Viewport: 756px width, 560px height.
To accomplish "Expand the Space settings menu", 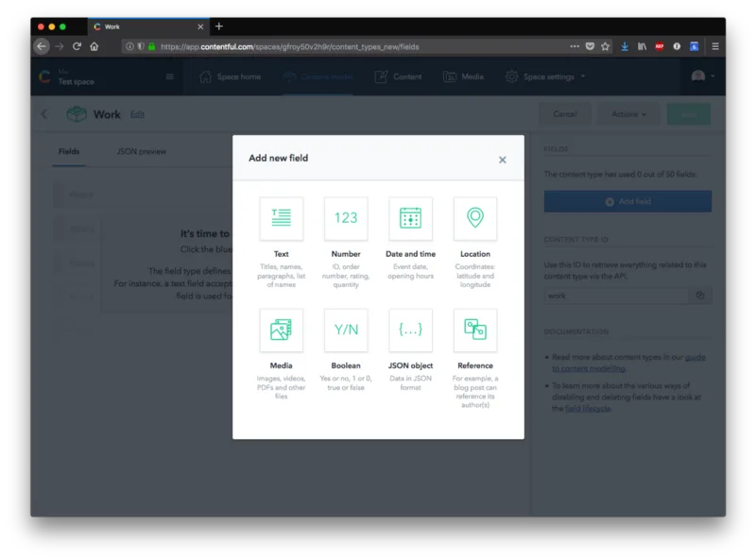I will point(545,76).
